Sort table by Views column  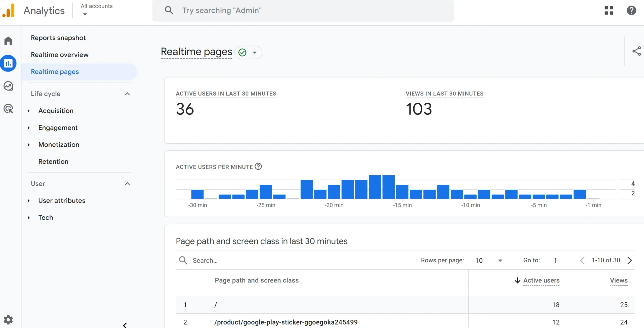pos(619,280)
